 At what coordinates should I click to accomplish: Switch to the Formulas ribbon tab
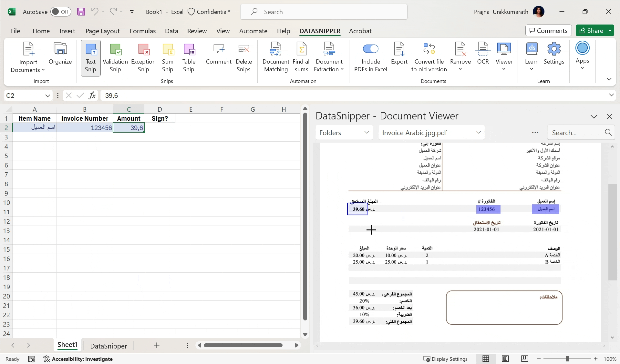point(143,31)
